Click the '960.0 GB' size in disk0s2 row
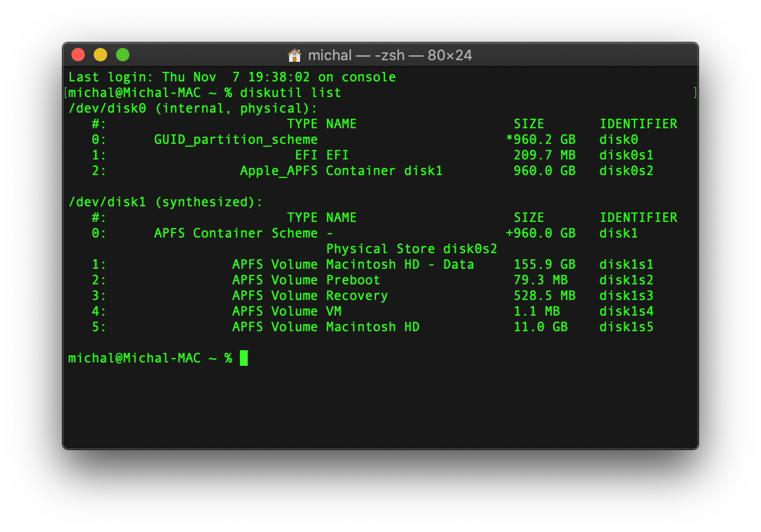 (545, 171)
